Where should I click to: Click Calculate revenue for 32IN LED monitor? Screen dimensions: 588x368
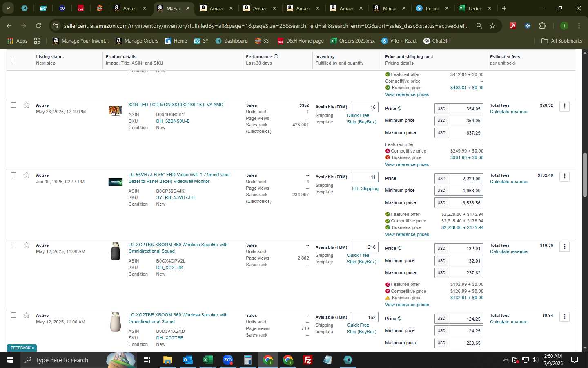coord(508,112)
